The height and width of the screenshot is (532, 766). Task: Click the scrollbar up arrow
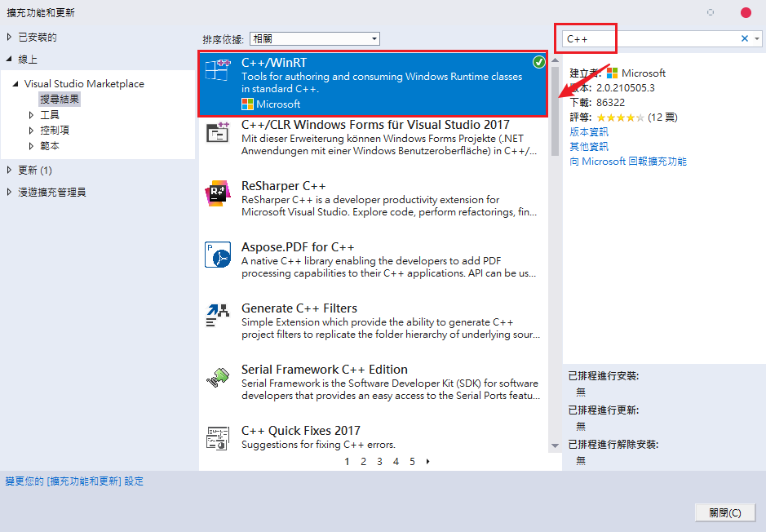click(x=555, y=60)
